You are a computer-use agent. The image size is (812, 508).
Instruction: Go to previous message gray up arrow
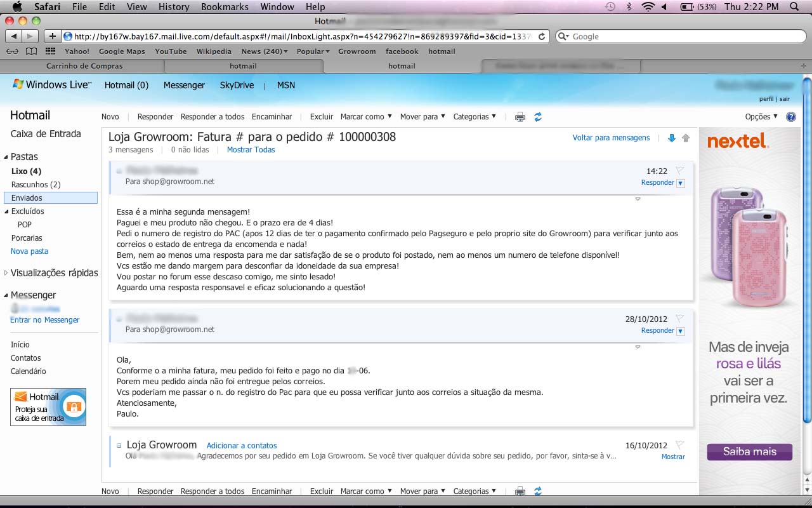(x=686, y=138)
